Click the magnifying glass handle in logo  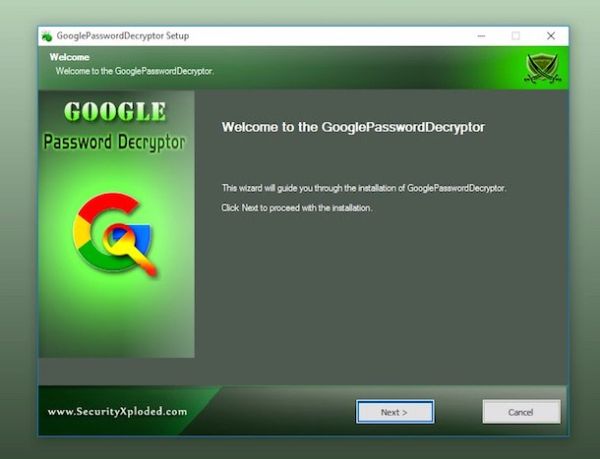coord(144,264)
